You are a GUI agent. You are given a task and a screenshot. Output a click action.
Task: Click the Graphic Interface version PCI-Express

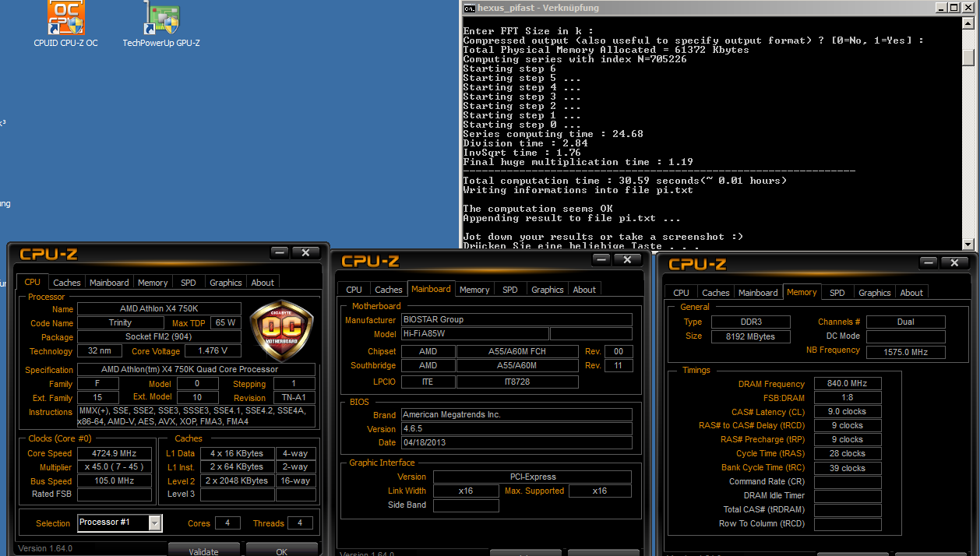point(532,477)
